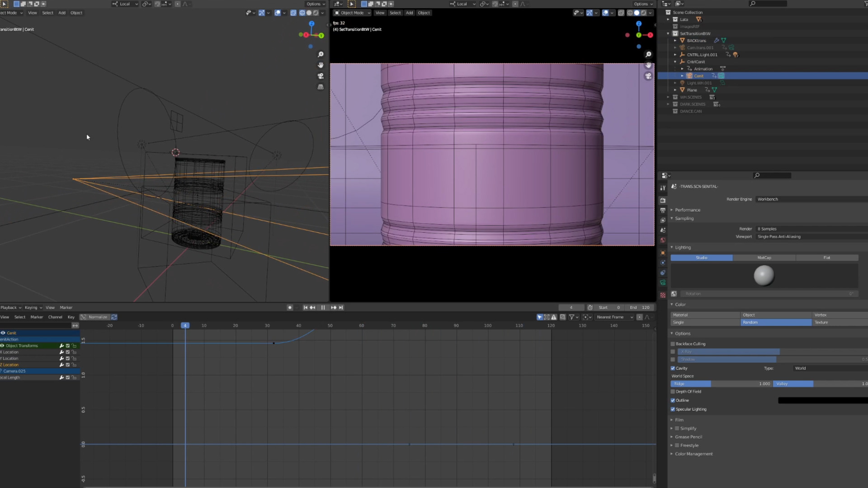Expand the Color Management panel
This screenshot has height=488, width=868.
(693, 454)
